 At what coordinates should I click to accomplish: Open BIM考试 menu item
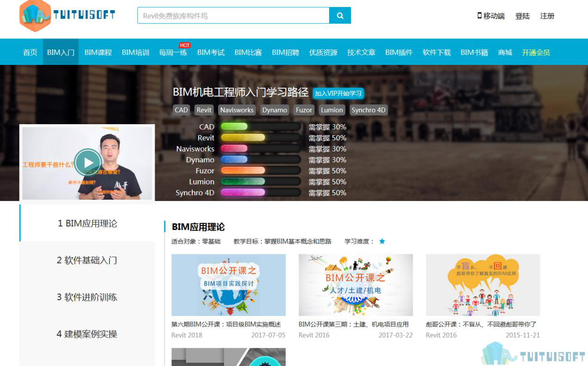click(211, 52)
